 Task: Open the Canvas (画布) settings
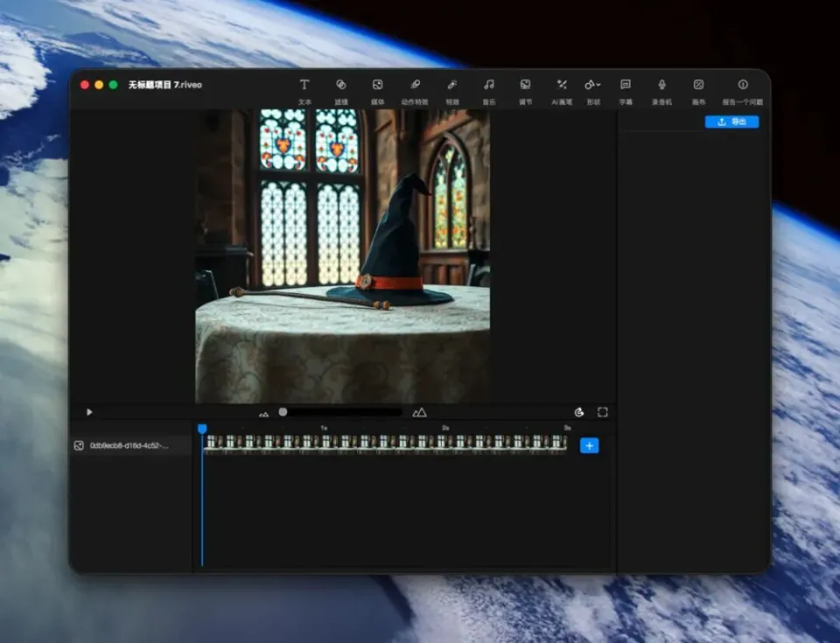tap(698, 86)
